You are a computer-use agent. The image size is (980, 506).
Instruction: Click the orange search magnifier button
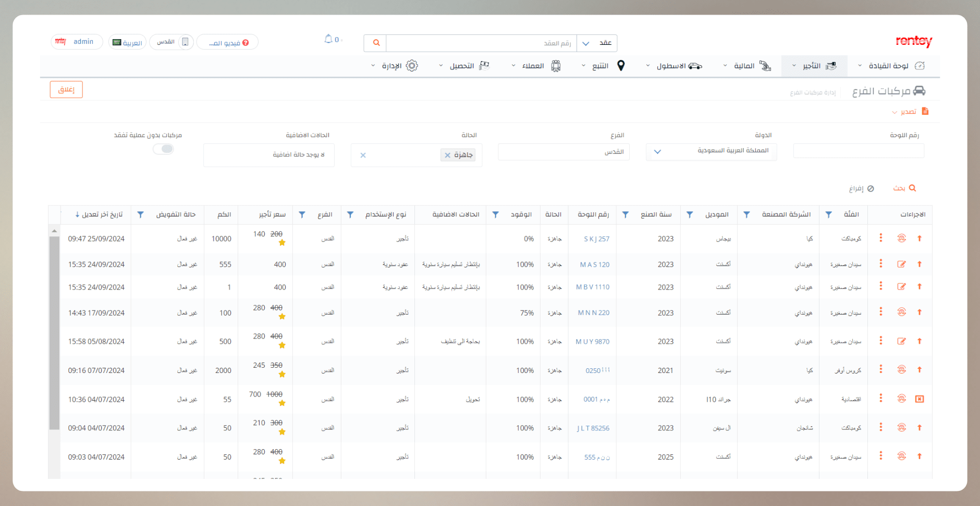pos(376,43)
